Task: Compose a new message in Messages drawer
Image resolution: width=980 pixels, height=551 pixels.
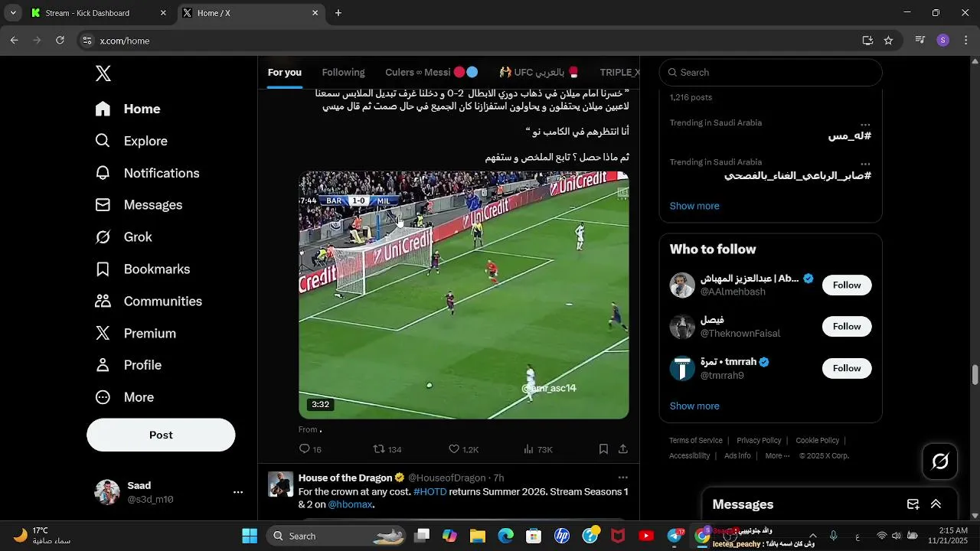Action: pos(913,504)
